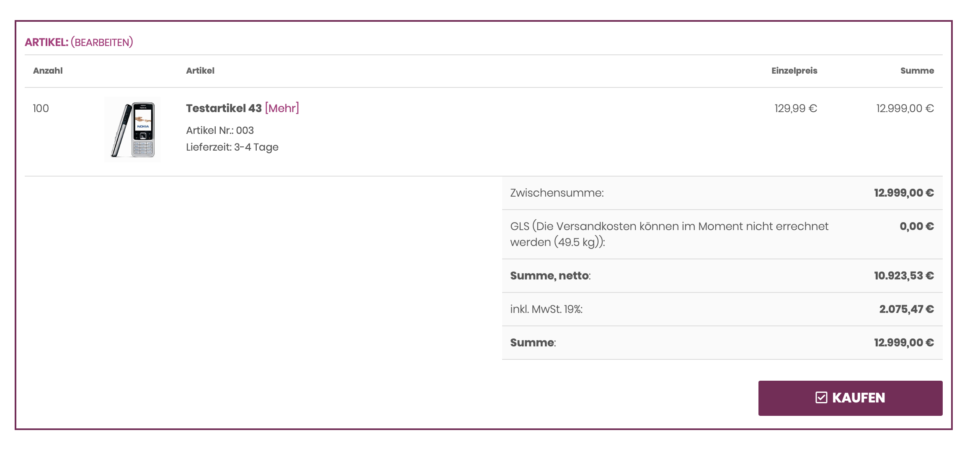Image resolution: width=980 pixels, height=456 pixels.
Task: Click the Lieferzeit: 3-4 Tage text
Action: (232, 147)
